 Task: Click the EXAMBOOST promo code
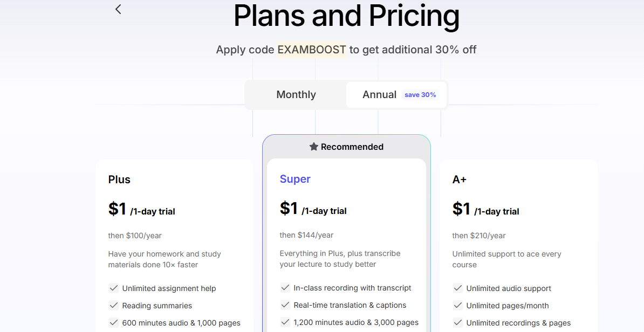click(x=312, y=50)
